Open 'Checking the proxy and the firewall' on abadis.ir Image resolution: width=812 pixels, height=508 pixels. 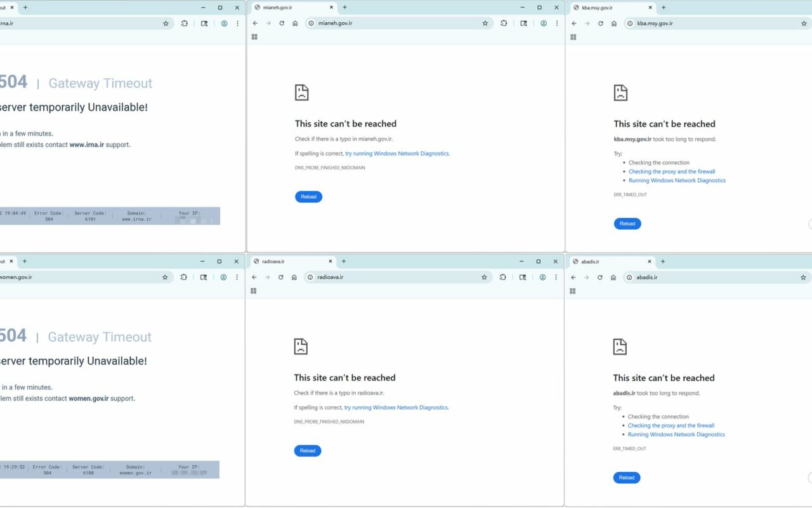click(x=671, y=425)
